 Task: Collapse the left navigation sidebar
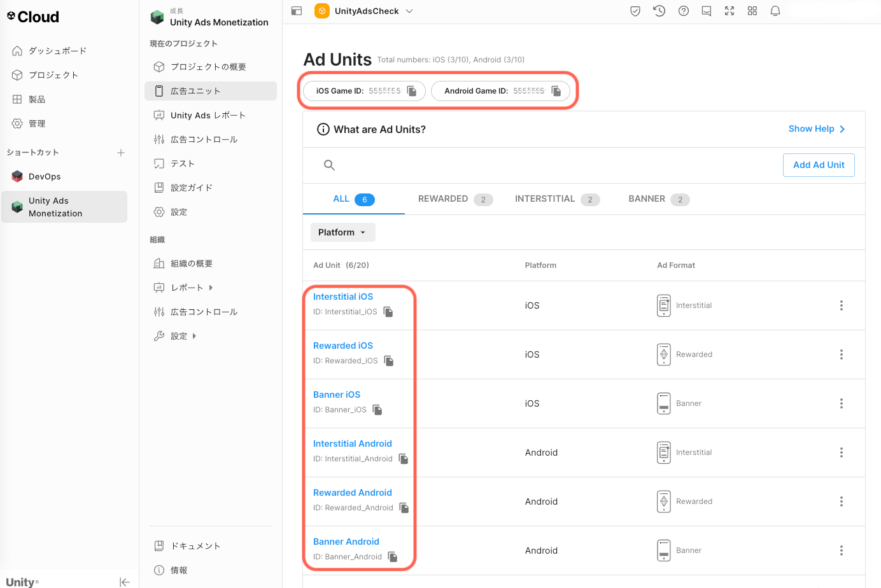(x=125, y=582)
